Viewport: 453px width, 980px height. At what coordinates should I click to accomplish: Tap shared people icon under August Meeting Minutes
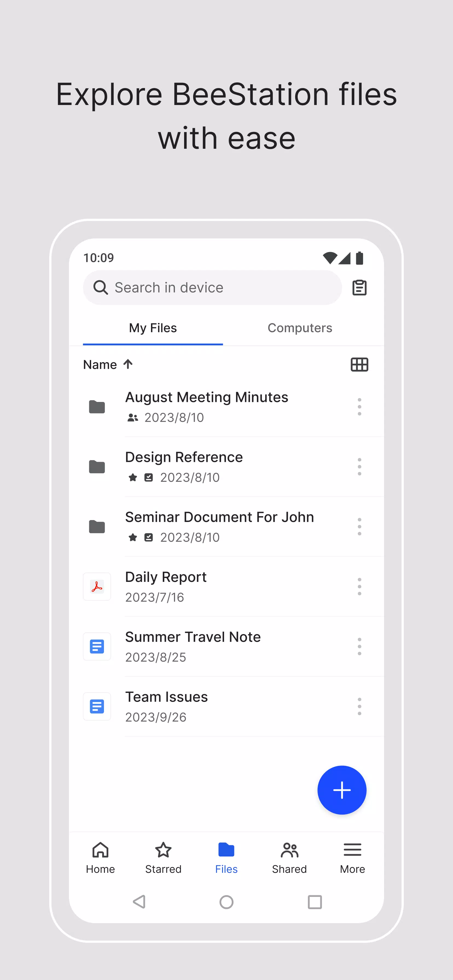coord(133,418)
